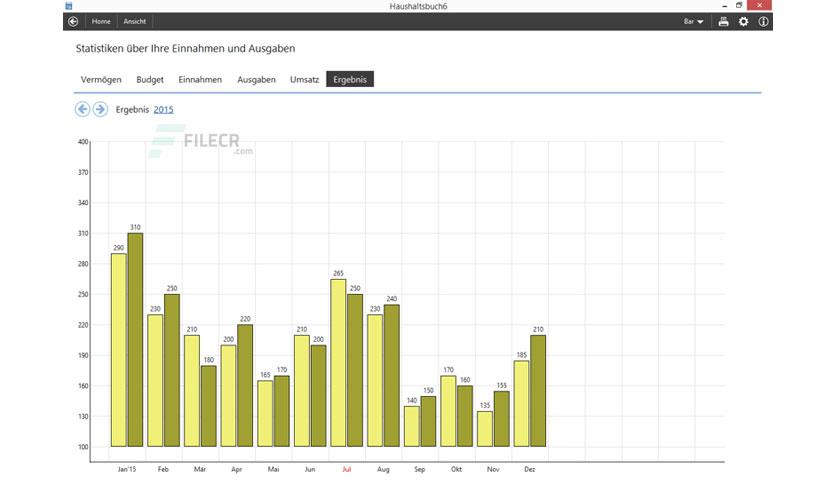Image resolution: width=836 pixels, height=484 pixels.
Task: Click the 2015 year link
Action: 164,109
